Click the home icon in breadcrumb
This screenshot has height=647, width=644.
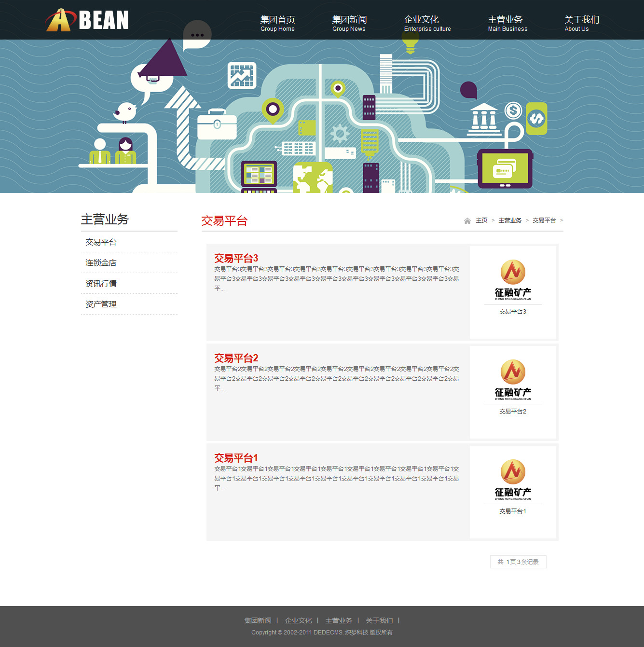[467, 221]
